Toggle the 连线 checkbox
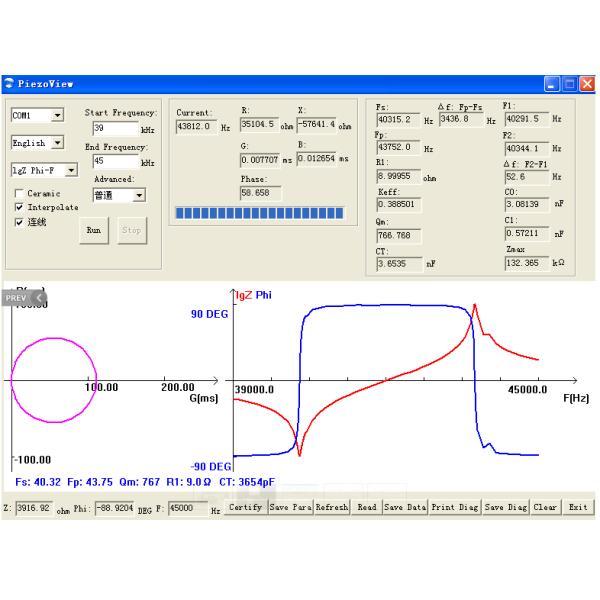 coord(19,222)
